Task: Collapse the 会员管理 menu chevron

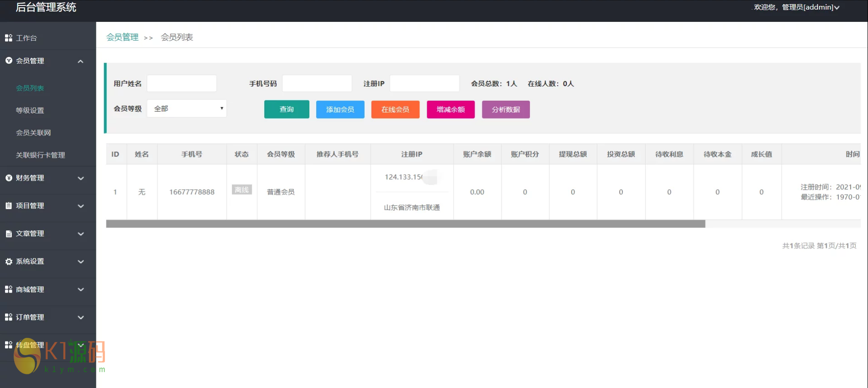Action: [80, 61]
